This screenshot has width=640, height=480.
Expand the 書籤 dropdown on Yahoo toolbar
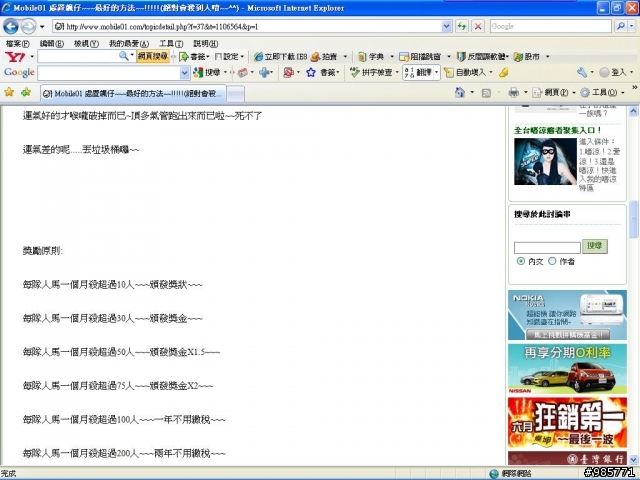point(208,57)
